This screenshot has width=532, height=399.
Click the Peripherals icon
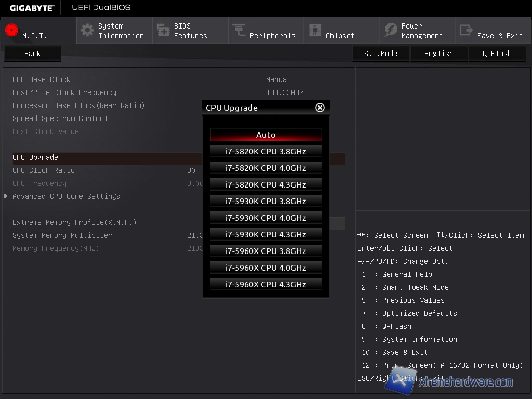(x=239, y=30)
